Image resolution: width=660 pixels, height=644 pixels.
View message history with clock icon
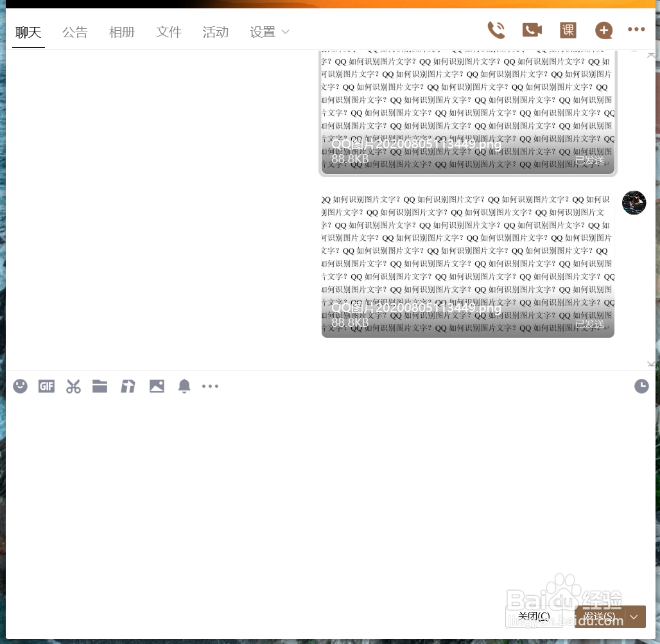pos(641,386)
